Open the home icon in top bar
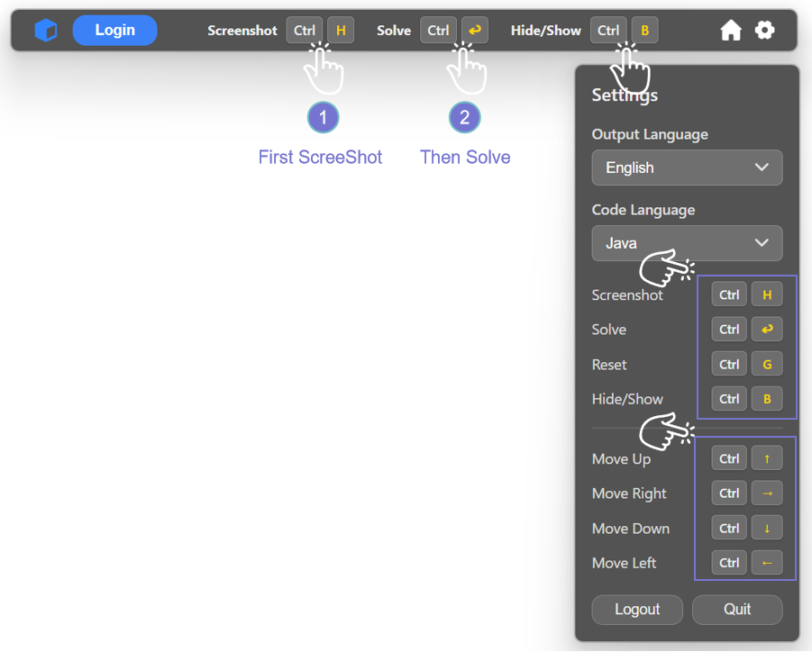This screenshot has width=812, height=652. pyautogui.click(x=731, y=31)
